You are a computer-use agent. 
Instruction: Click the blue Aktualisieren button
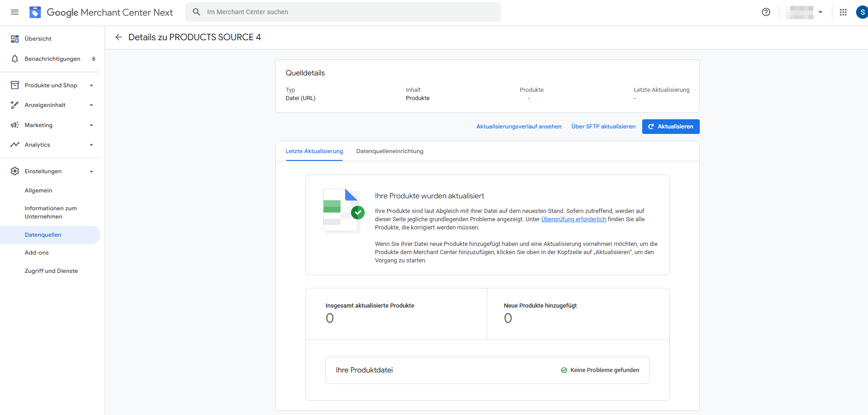point(671,127)
